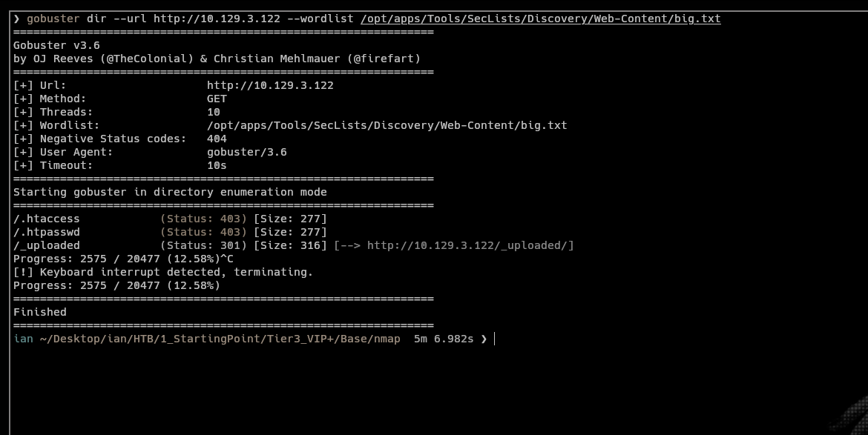The image size is (868, 435).
Task: Click the gobuster/3.6 User Agent value
Action: click(246, 152)
